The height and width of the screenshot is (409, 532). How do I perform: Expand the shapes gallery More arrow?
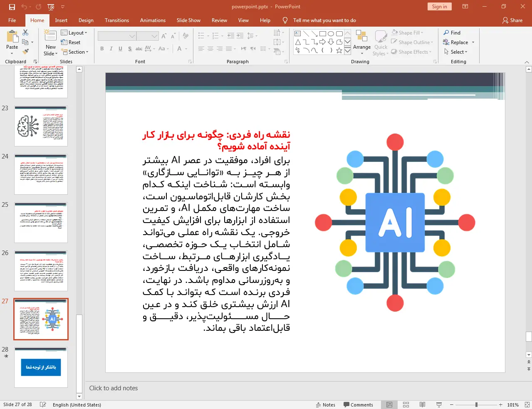pyautogui.click(x=347, y=50)
